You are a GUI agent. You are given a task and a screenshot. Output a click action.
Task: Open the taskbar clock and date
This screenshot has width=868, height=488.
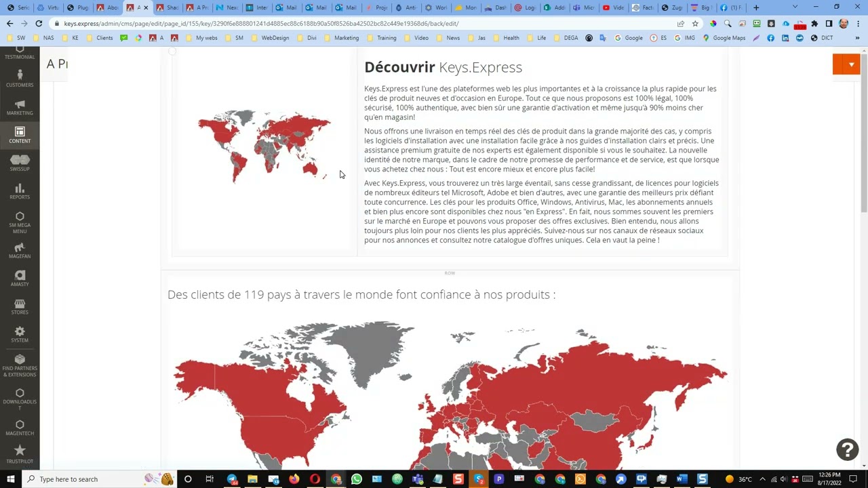pos(830,479)
